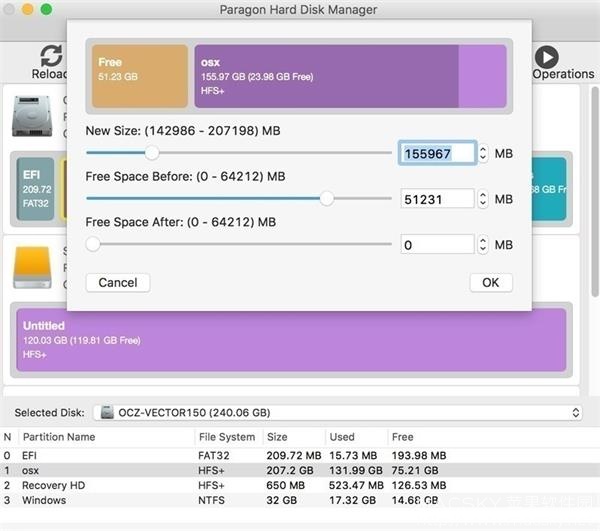Screen dimensions: 600x531
Task: Click the New Size slider handle
Action: point(152,153)
